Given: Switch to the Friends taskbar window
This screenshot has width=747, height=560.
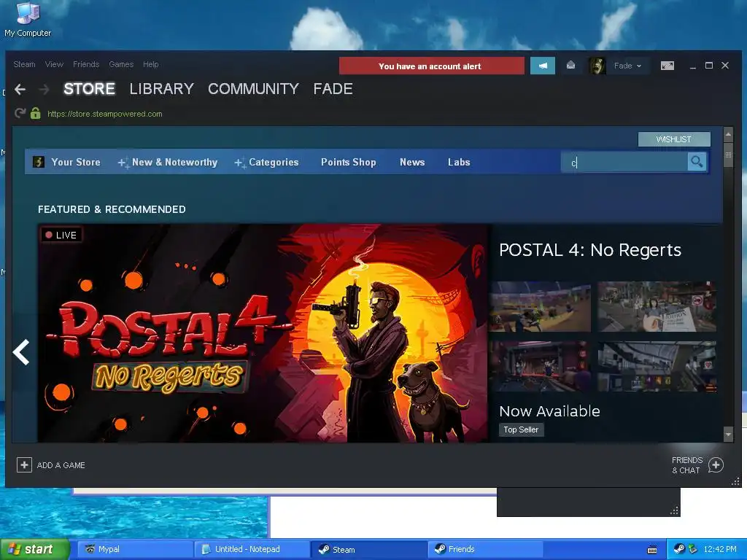Looking at the screenshot, I should tap(486, 550).
